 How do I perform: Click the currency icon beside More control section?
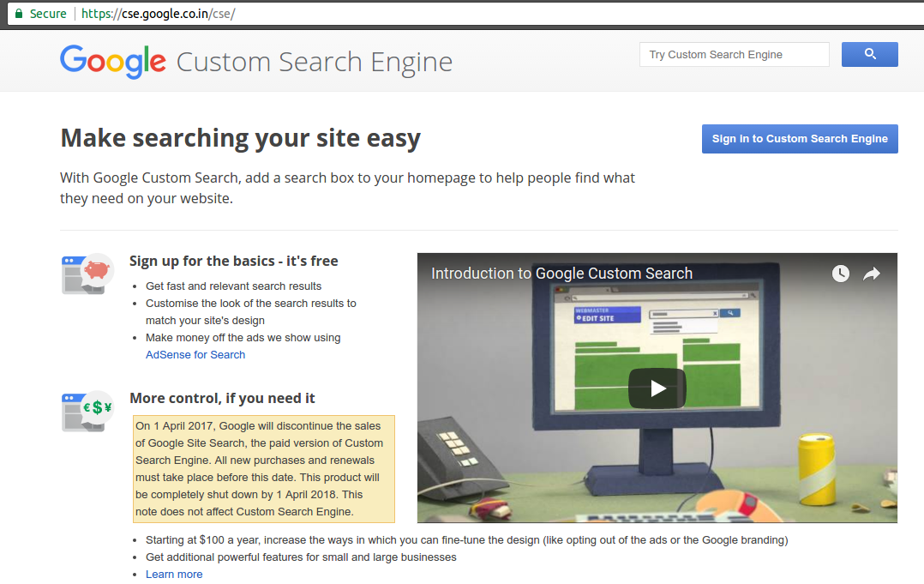[87, 409]
